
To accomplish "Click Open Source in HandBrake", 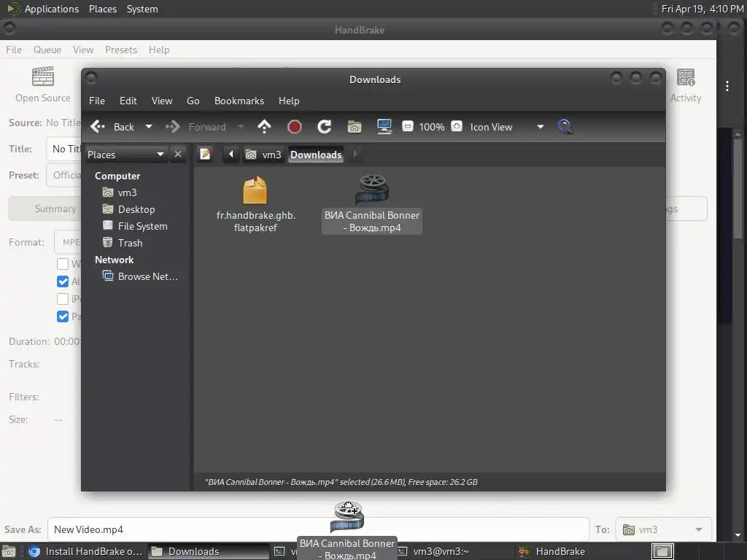I will pos(43,85).
